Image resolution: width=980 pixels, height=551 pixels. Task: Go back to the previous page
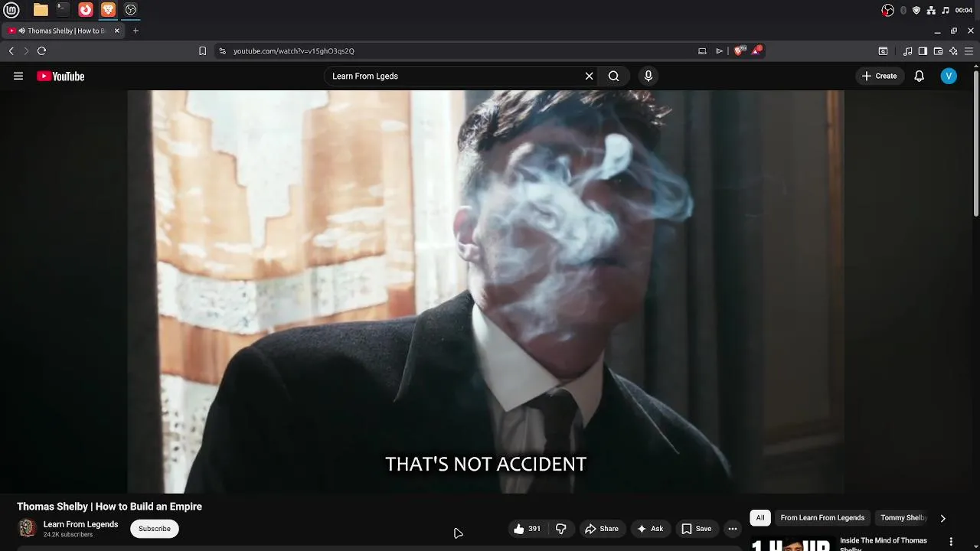tap(11, 51)
